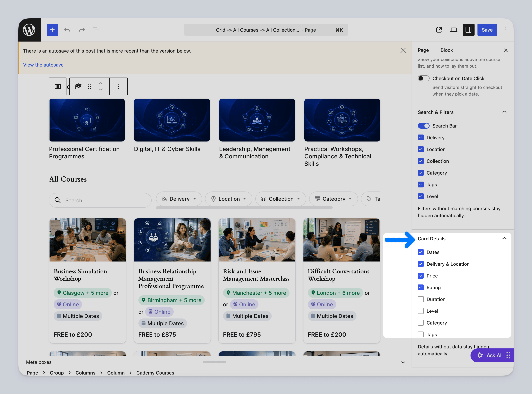This screenshot has height=394, width=532.
Task: Open the block toolbar options menu
Action: (118, 86)
